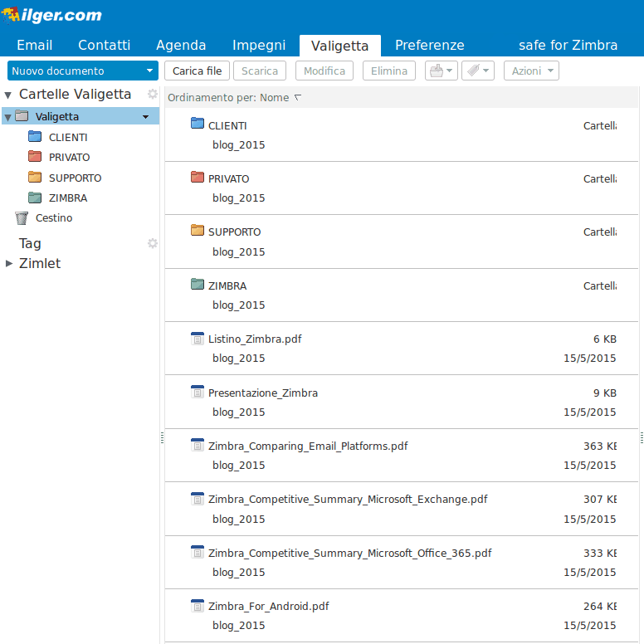
Task: Open the Nuovo documento dropdown arrow
Action: (149, 71)
